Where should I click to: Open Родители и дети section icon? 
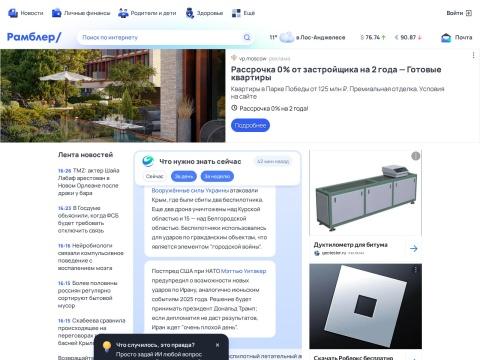point(123,13)
